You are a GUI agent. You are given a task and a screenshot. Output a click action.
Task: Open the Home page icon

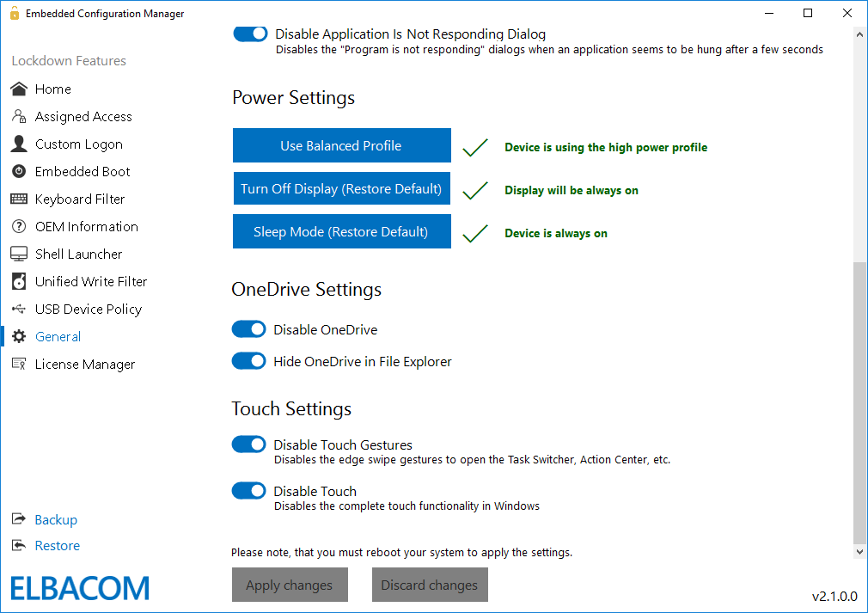tap(18, 89)
